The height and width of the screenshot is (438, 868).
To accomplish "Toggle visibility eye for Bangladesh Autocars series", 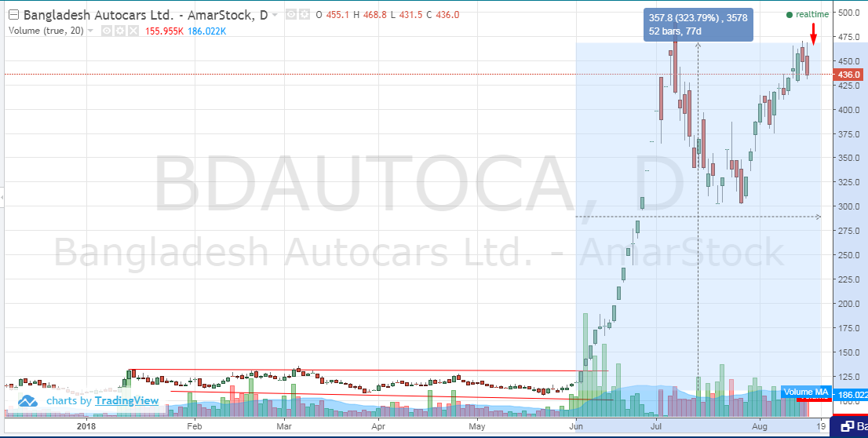I will coord(291,14).
